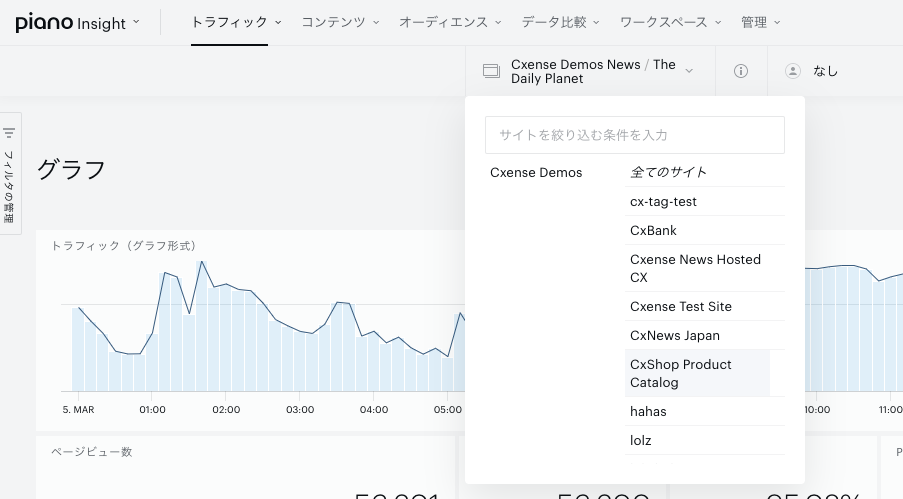The height and width of the screenshot is (499, 903).
Task: Open the 管理 menu
Action: click(760, 22)
